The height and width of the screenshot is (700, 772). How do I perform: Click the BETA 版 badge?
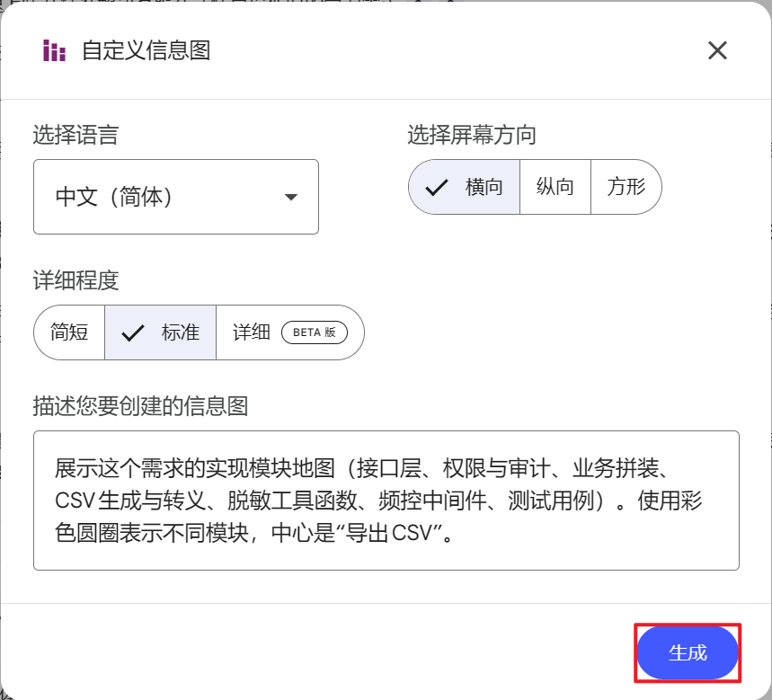315,332
